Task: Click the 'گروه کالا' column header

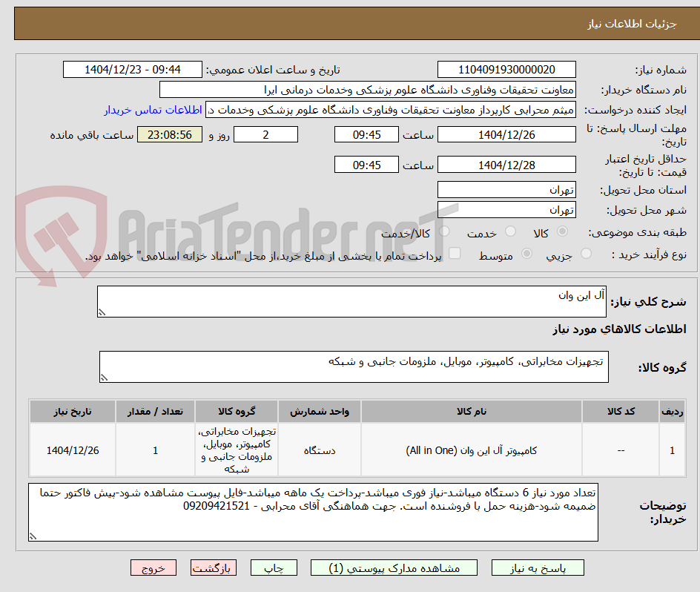Action: [x=237, y=412]
